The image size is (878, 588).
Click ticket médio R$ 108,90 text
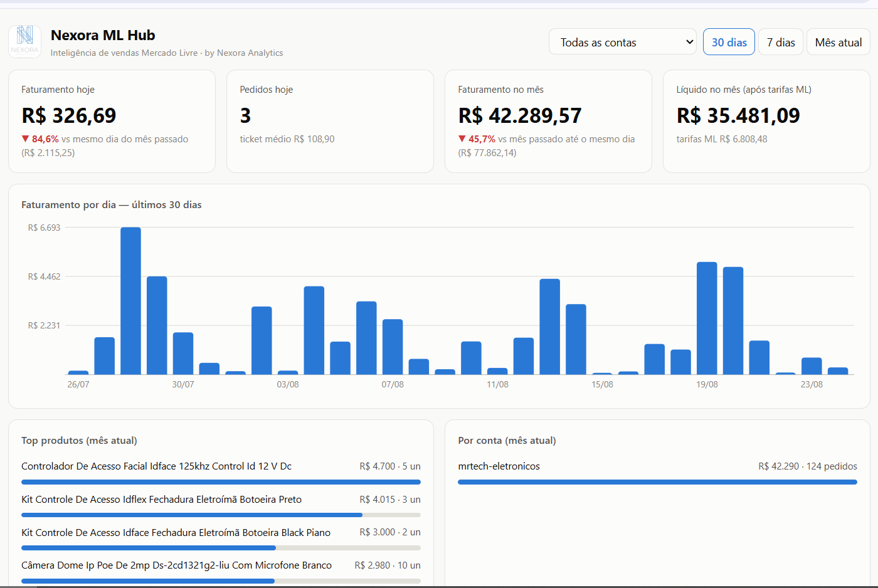coord(287,139)
